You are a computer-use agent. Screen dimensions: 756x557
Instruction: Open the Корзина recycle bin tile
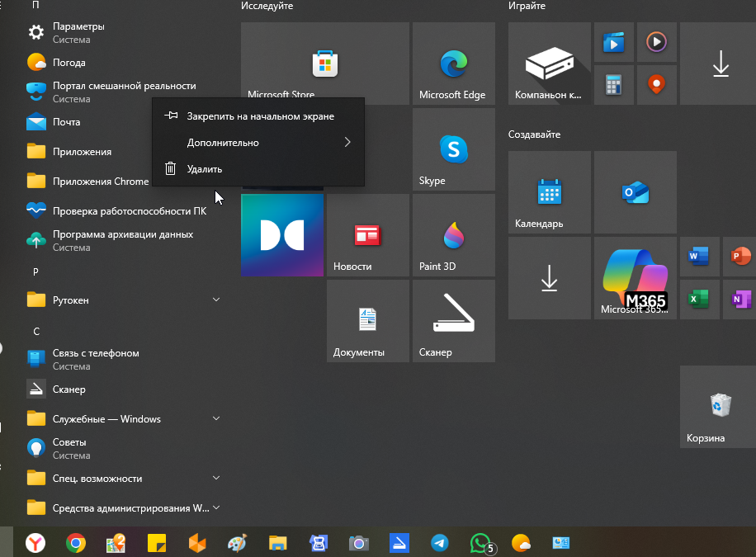(x=718, y=407)
